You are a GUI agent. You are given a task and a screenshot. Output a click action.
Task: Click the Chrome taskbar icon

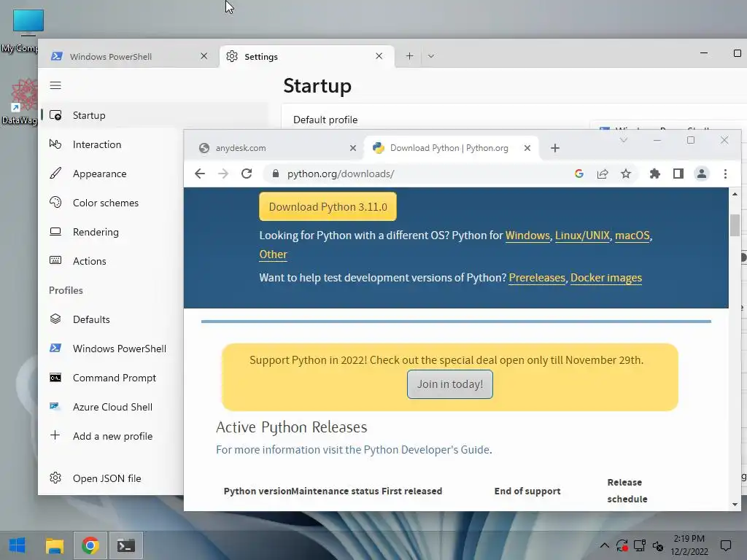[90, 545]
